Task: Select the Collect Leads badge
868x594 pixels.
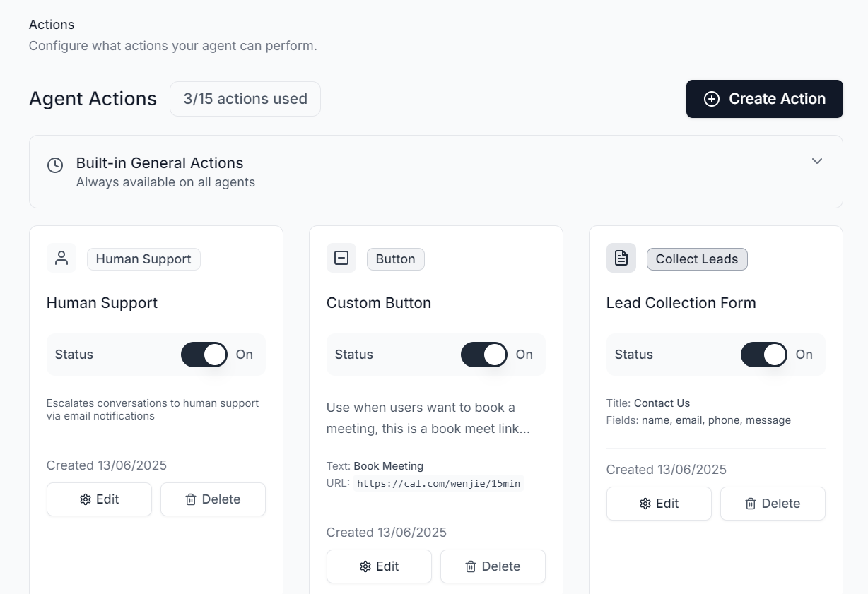Action: click(x=697, y=259)
